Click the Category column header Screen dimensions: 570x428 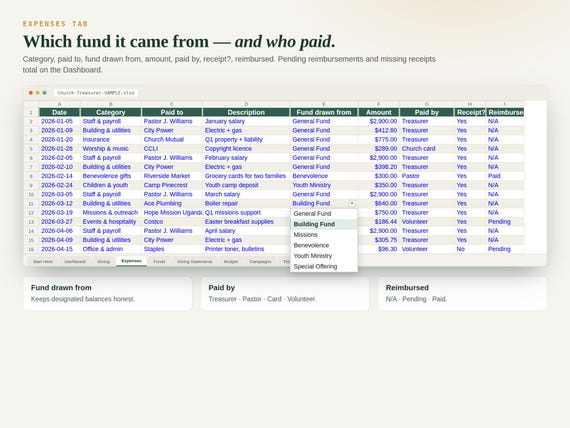(x=111, y=112)
